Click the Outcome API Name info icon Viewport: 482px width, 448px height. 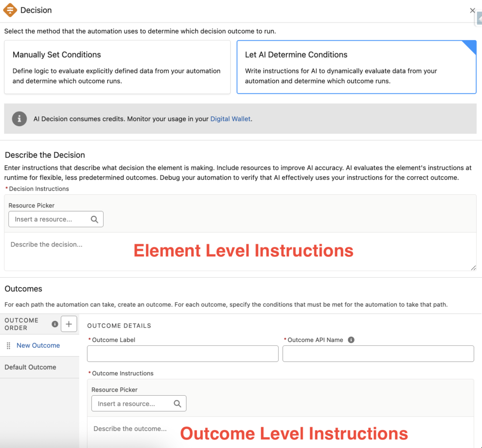351,340
